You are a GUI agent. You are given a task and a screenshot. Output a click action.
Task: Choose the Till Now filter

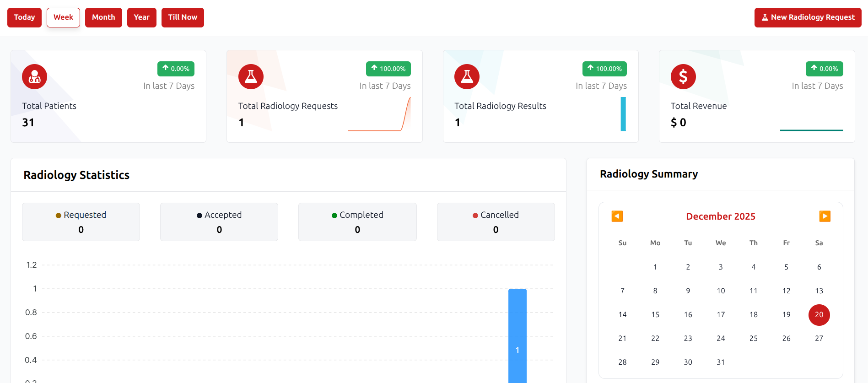(183, 17)
